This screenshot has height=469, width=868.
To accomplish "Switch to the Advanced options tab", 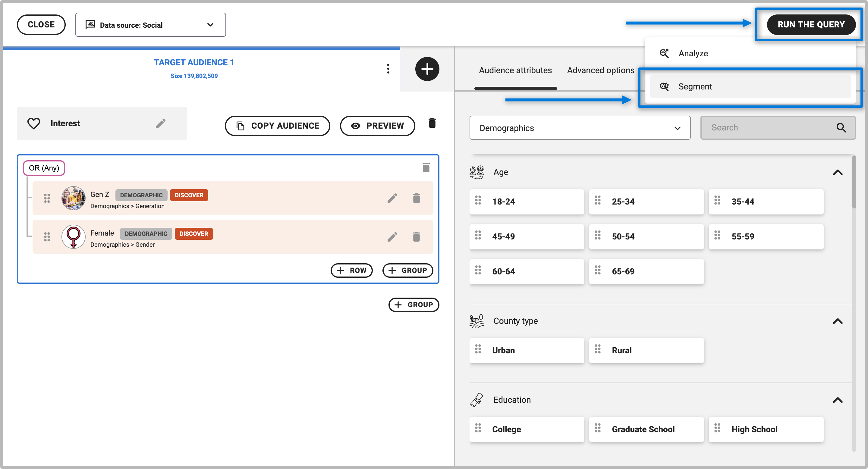I will pyautogui.click(x=600, y=70).
